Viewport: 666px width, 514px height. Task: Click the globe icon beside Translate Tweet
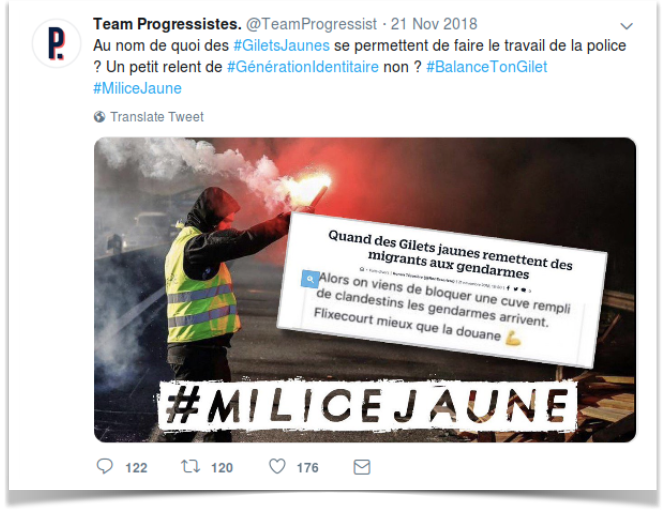click(x=99, y=117)
